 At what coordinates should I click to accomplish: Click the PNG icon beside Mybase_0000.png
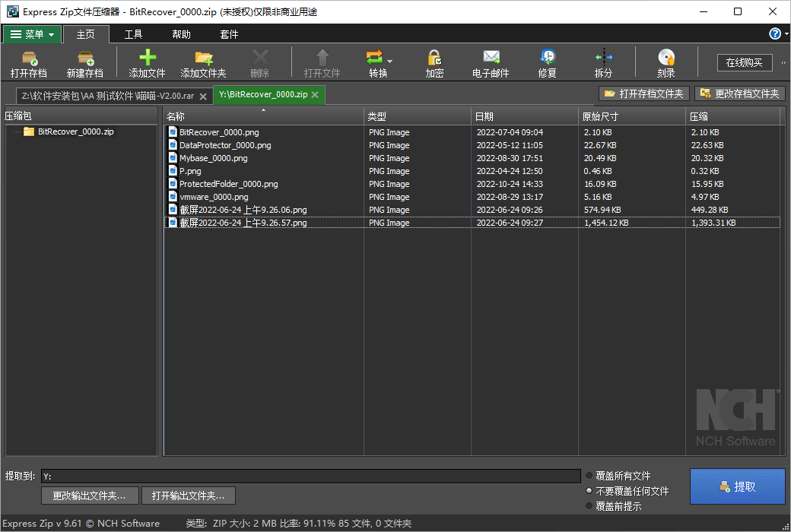173,158
